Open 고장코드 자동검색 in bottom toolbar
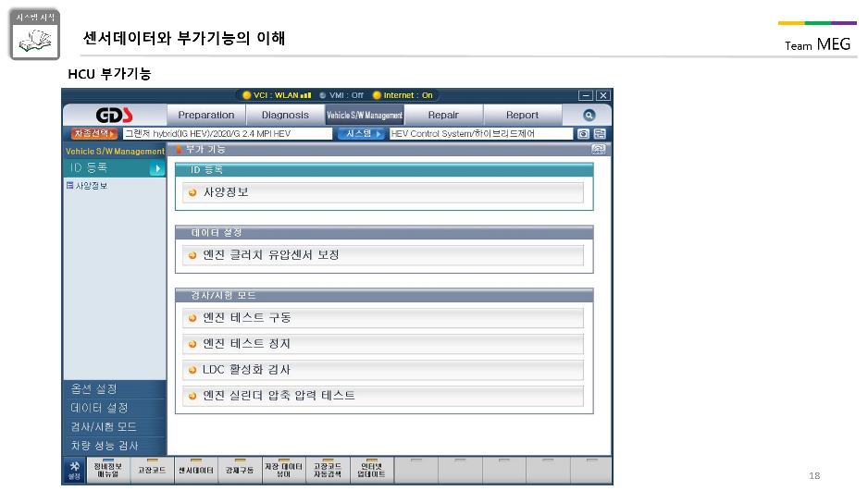The width and height of the screenshot is (868, 503). tap(328, 471)
